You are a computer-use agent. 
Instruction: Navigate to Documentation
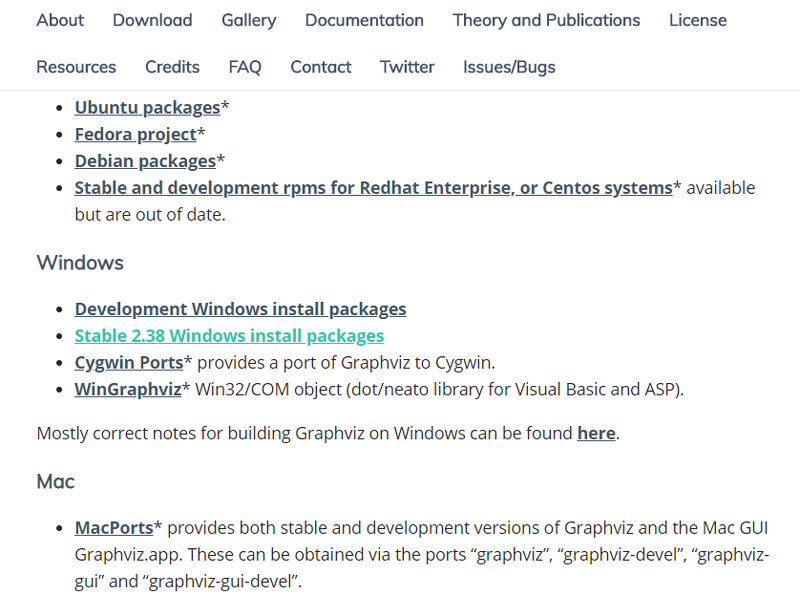[x=364, y=20]
